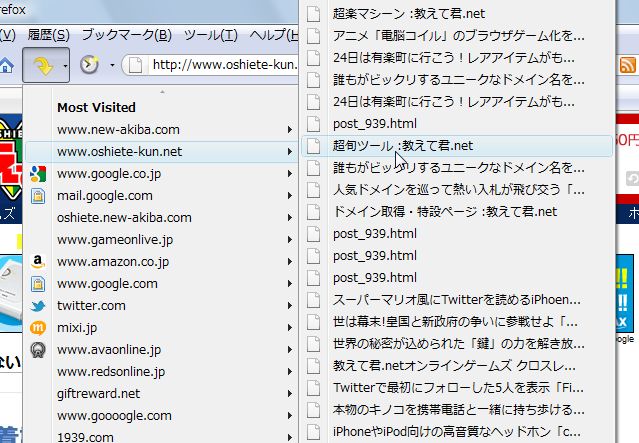Click the favicon beside mail.google.com
This screenshot has height=443, width=639.
click(x=38, y=196)
